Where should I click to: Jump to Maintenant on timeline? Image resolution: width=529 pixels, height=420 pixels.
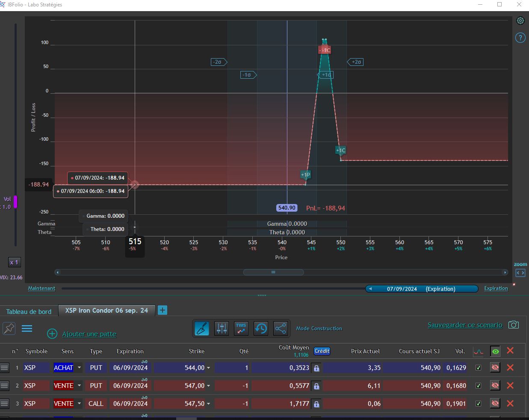pos(41,288)
